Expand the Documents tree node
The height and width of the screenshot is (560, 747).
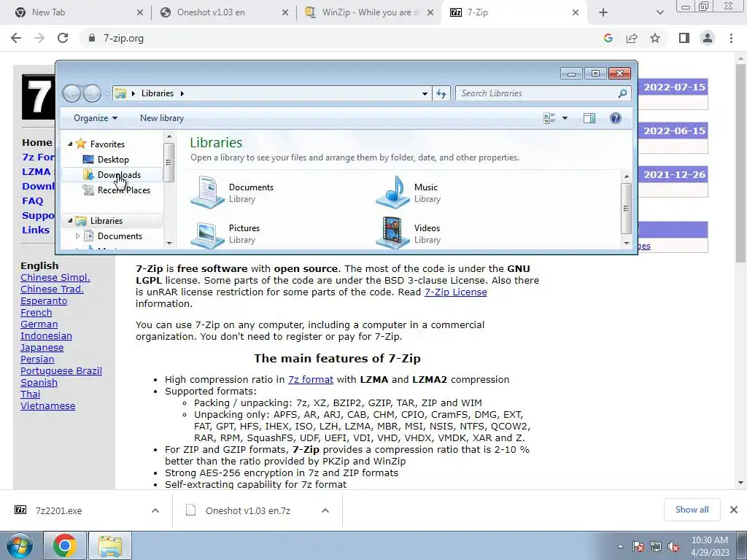(77, 236)
